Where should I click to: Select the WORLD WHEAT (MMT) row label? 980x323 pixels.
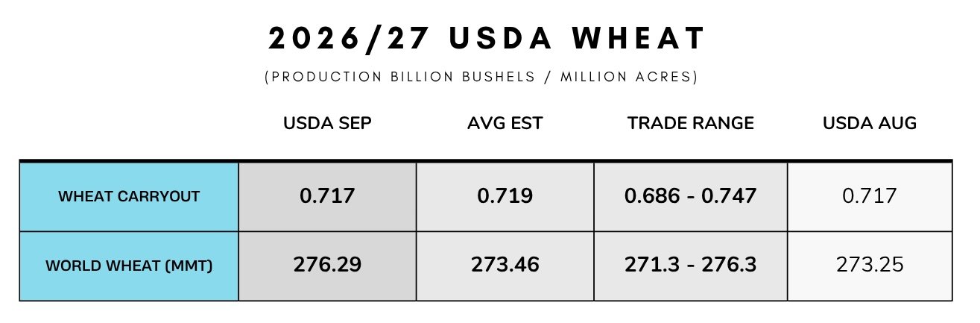129,266
